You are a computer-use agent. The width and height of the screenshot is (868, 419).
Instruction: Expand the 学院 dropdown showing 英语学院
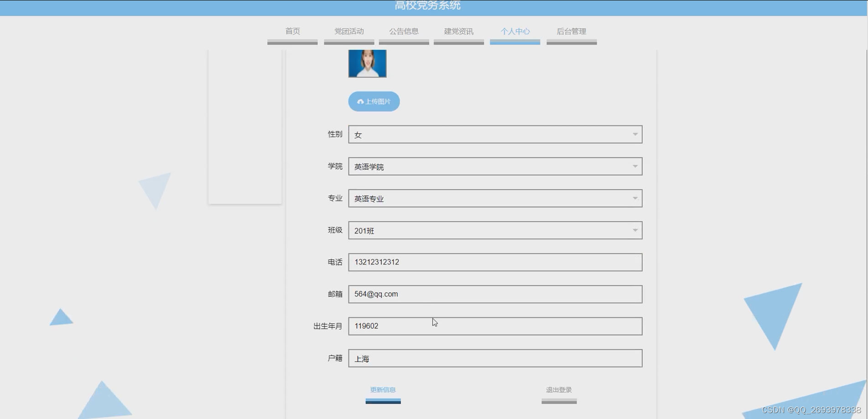pyautogui.click(x=495, y=166)
